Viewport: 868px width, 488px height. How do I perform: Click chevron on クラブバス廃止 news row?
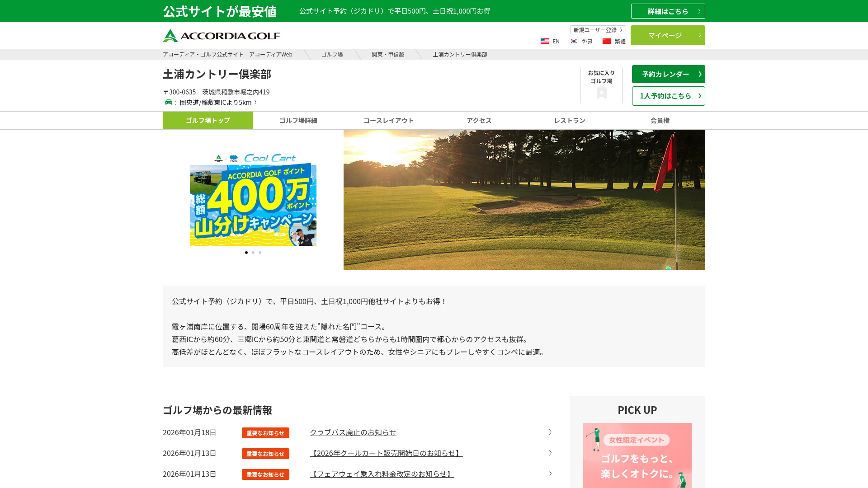pos(550,432)
